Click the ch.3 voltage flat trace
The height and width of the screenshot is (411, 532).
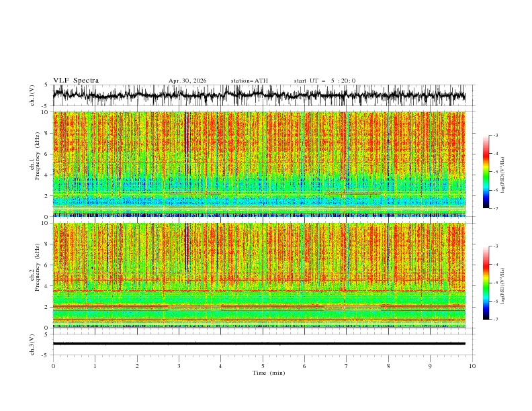(x=259, y=344)
